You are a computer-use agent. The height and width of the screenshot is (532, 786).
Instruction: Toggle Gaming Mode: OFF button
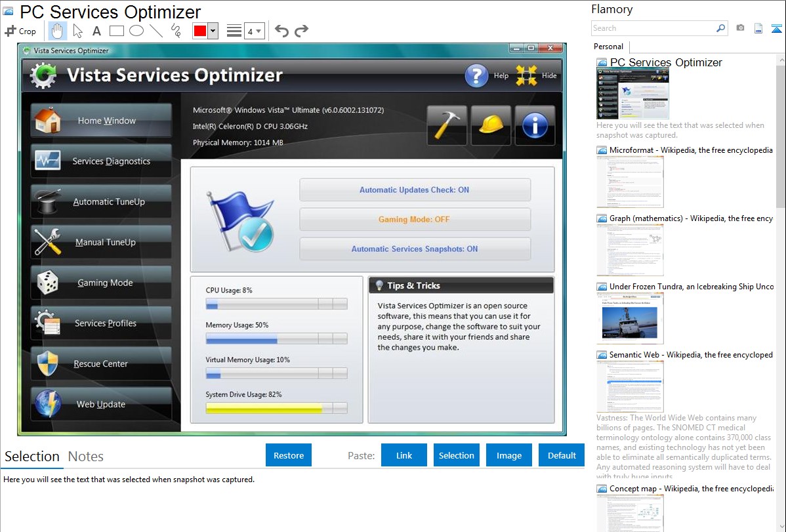tap(415, 220)
